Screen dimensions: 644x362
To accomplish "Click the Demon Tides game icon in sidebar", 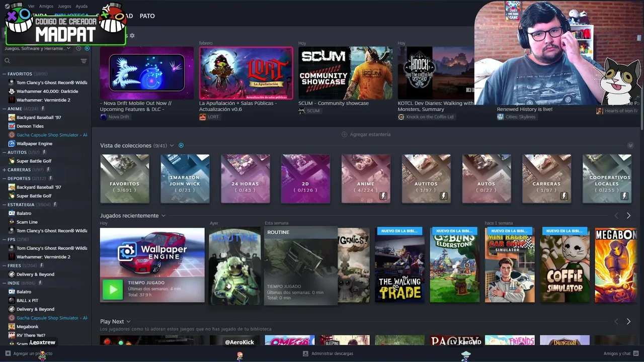I will (12, 126).
